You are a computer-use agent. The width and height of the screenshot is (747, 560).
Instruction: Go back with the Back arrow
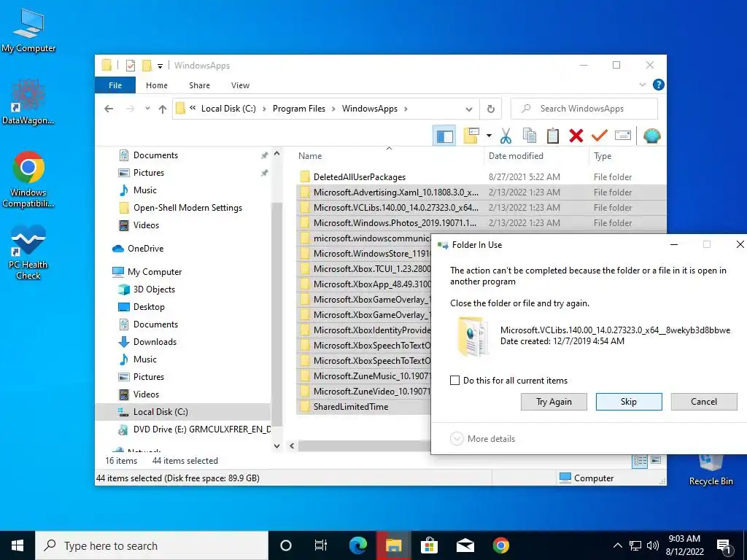coord(109,109)
